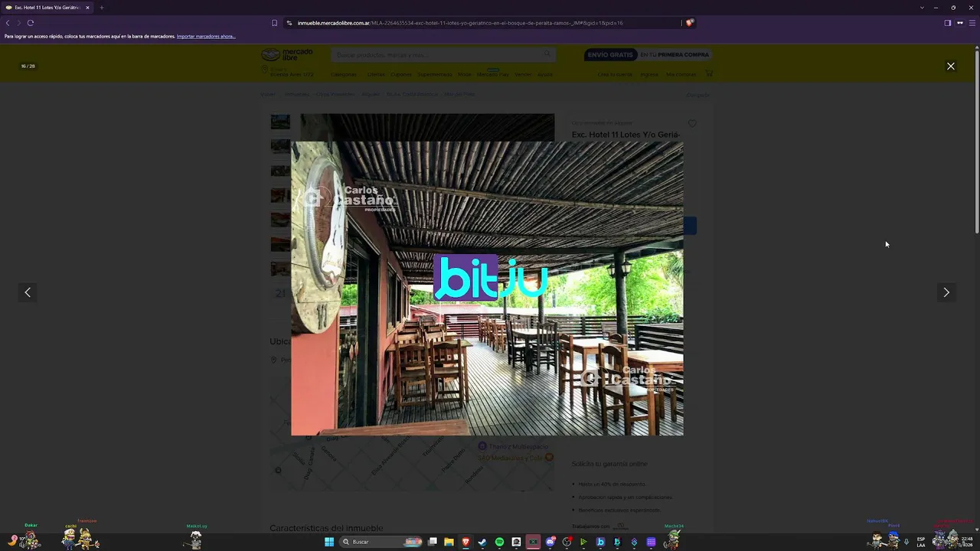Open the green play-arrow app in taskbar
The width and height of the screenshot is (980, 551).
(x=583, y=542)
